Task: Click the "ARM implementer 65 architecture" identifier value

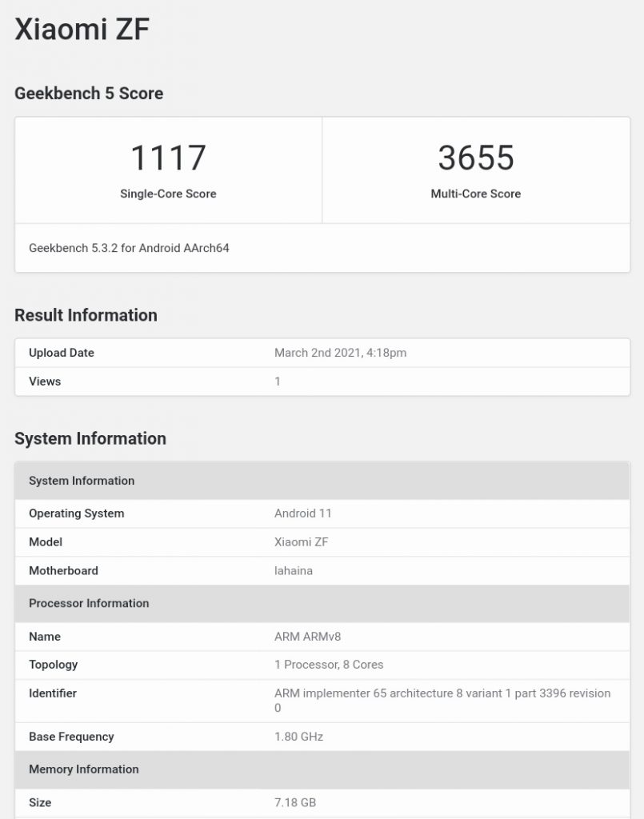Action: [442, 701]
